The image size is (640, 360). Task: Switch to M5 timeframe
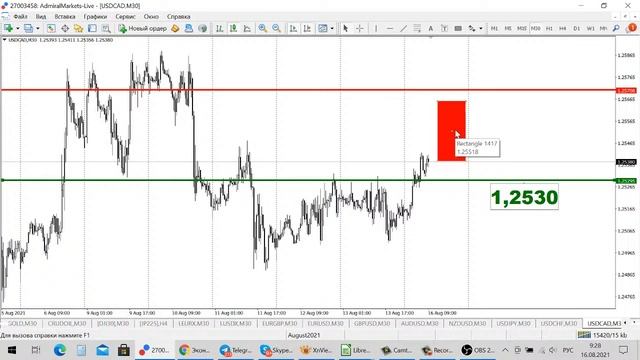point(508,28)
